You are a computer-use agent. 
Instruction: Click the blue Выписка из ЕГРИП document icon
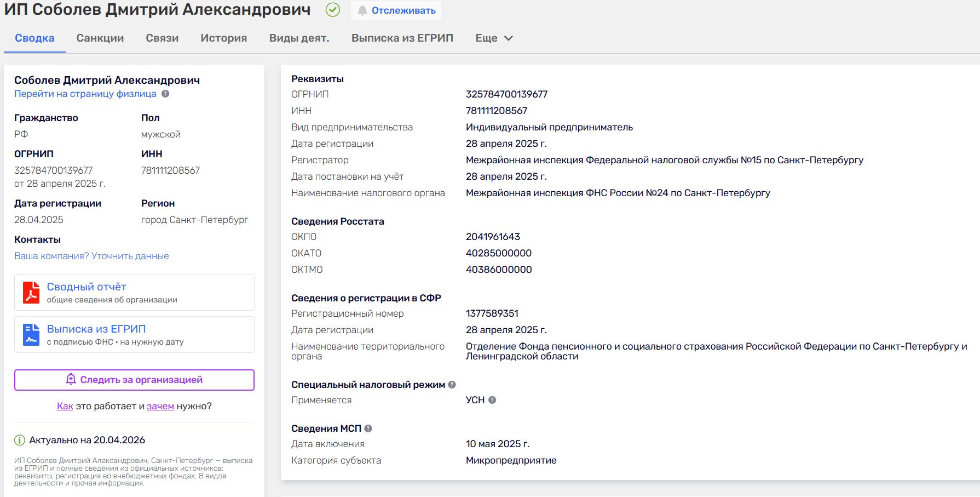[x=31, y=335]
